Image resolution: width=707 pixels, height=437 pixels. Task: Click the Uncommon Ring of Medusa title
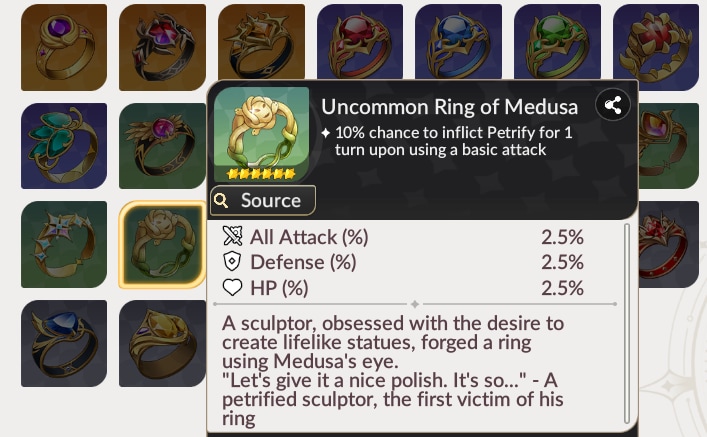click(x=449, y=107)
